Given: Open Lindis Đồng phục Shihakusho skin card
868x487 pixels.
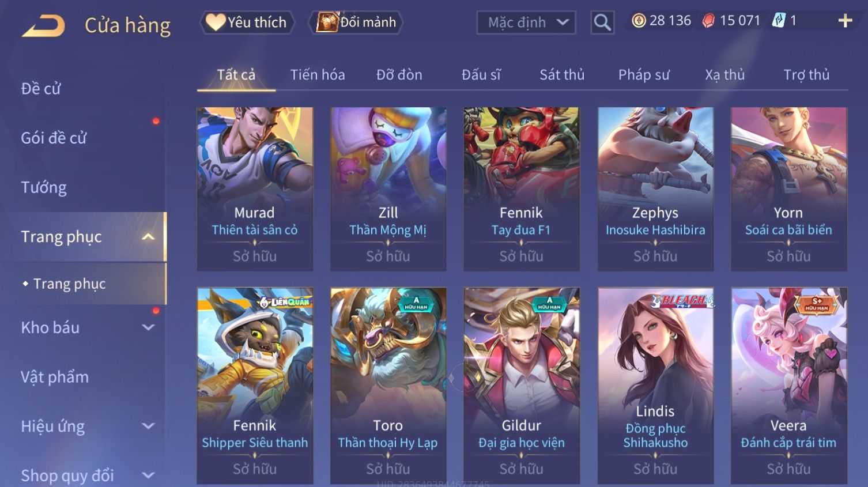Looking at the screenshot, I should pyautogui.click(x=655, y=386).
